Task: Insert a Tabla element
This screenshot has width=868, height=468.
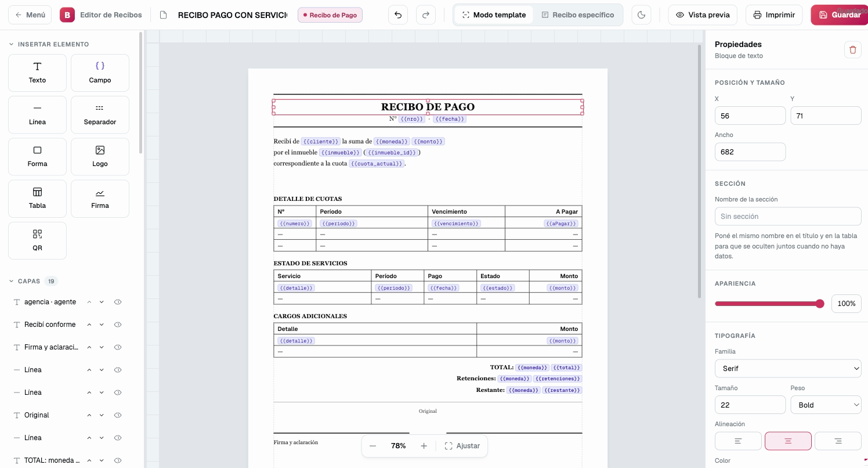Action: pyautogui.click(x=37, y=199)
